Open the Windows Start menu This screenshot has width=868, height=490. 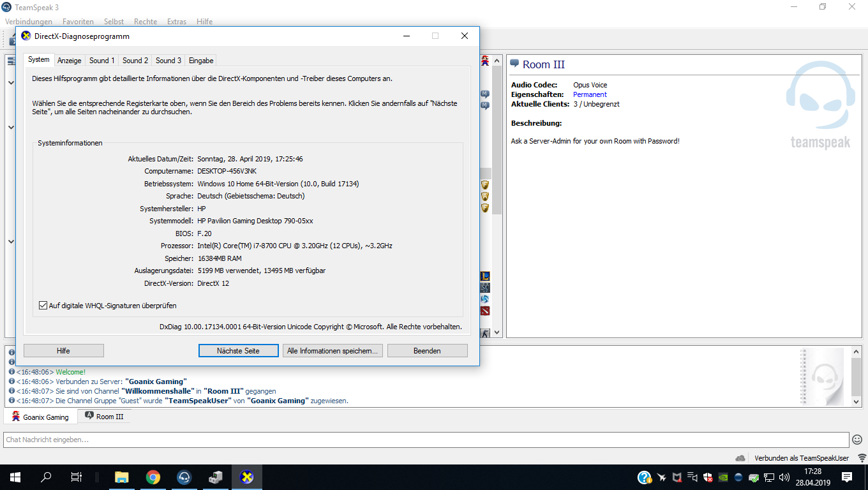point(15,477)
